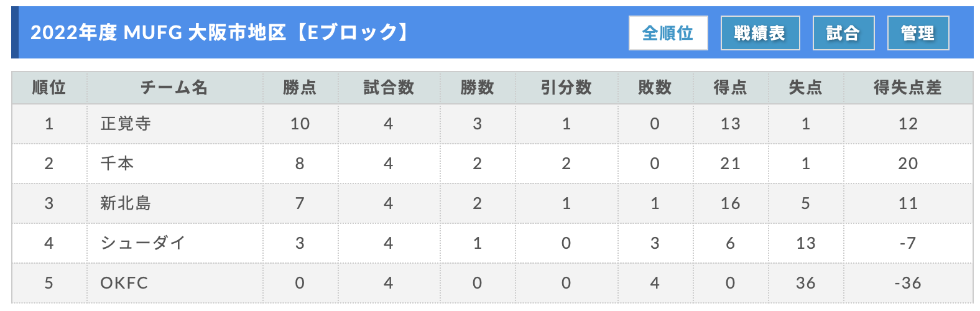Click the 順位 column header
980x311 pixels.
click(49, 88)
